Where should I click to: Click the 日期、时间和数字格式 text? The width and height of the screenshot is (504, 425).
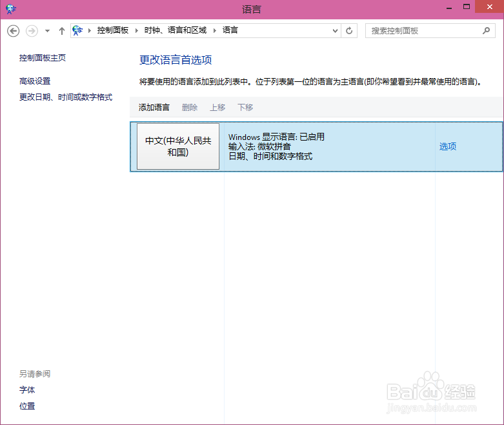(x=270, y=157)
